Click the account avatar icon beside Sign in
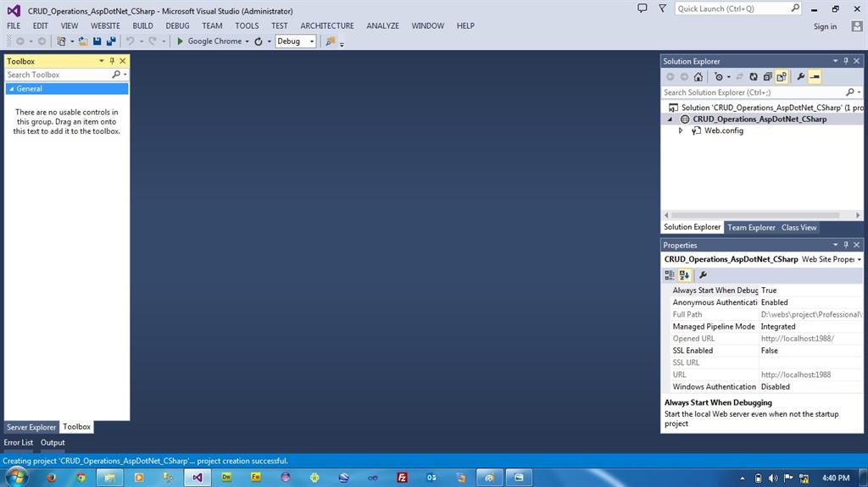 point(856,26)
